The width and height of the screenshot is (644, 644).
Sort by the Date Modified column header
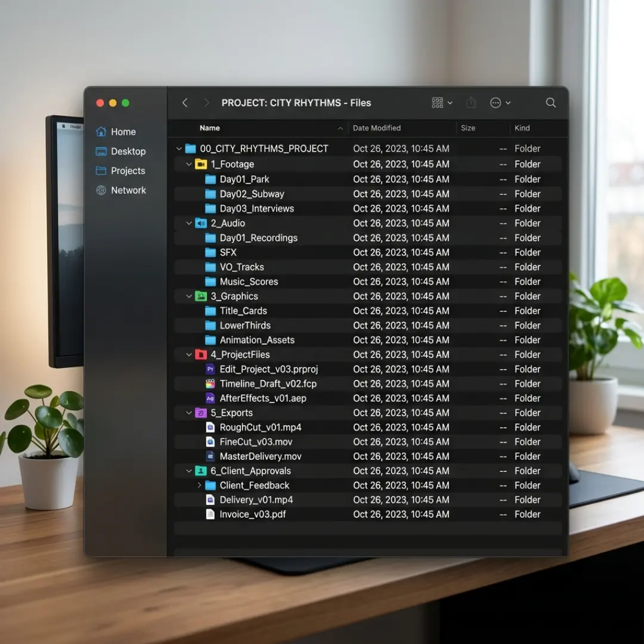[x=377, y=128]
